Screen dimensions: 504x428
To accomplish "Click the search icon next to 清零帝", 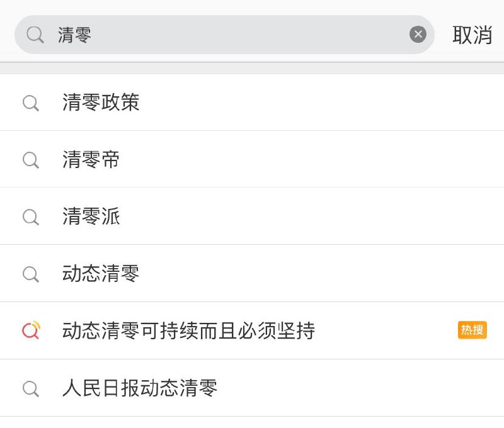I will pyautogui.click(x=30, y=160).
